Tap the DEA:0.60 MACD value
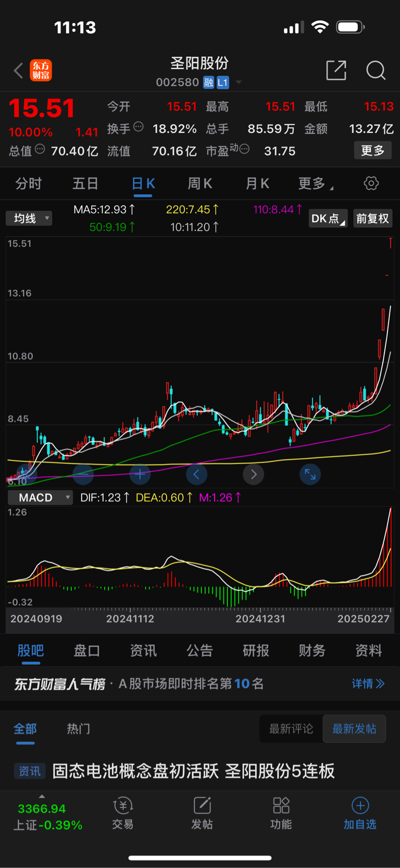The width and height of the screenshot is (400, 868). (x=164, y=498)
